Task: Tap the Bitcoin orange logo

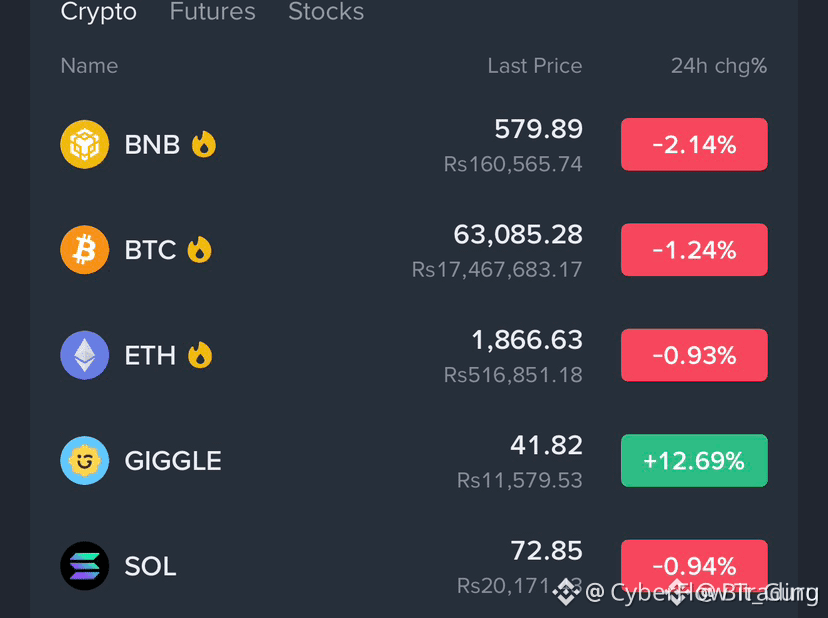Action: (84, 249)
